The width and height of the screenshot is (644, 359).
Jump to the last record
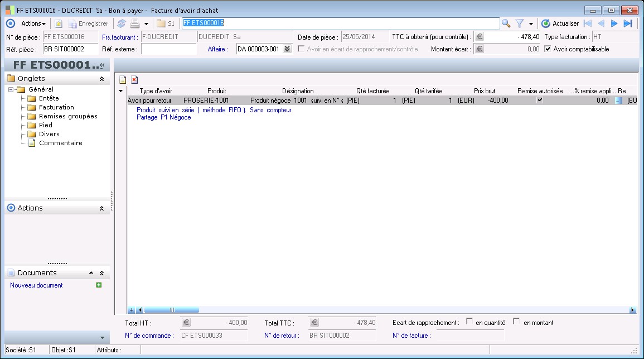pos(627,23)
